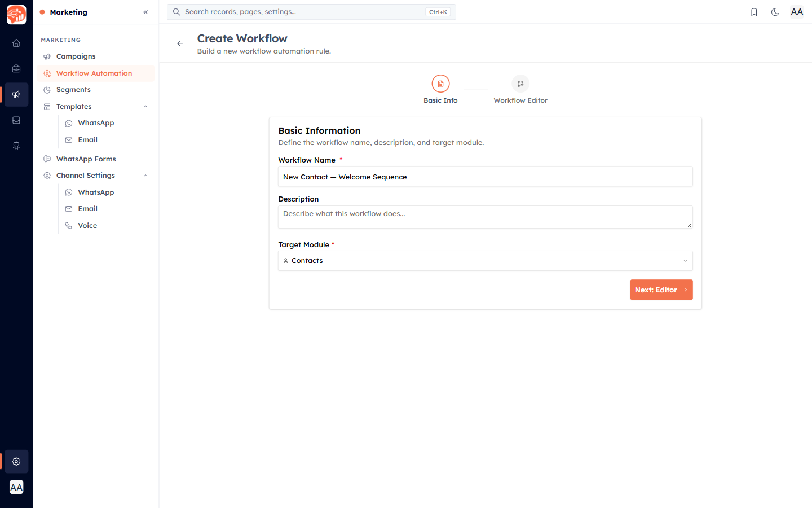Screen dimensions: 812x508
Task: Click the Workflow Name input field
Action: [x=485, y=177]
